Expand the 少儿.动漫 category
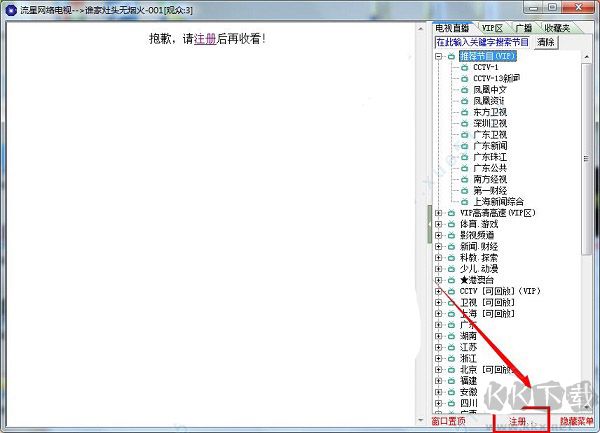This screenshot has width=600, height=433. coord(438,268)
